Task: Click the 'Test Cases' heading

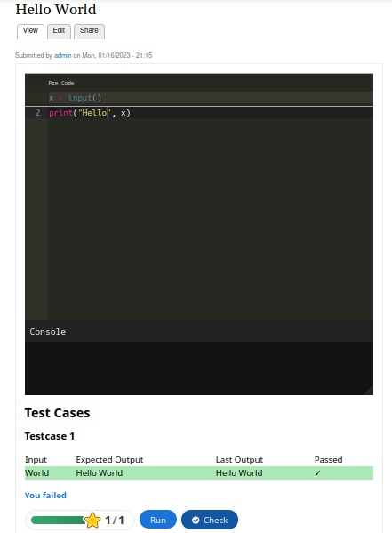Action: click(58, 413)
